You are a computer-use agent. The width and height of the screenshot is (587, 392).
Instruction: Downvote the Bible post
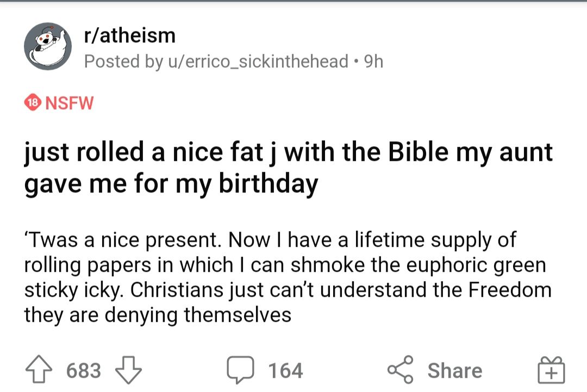click(x=129, y=370)
